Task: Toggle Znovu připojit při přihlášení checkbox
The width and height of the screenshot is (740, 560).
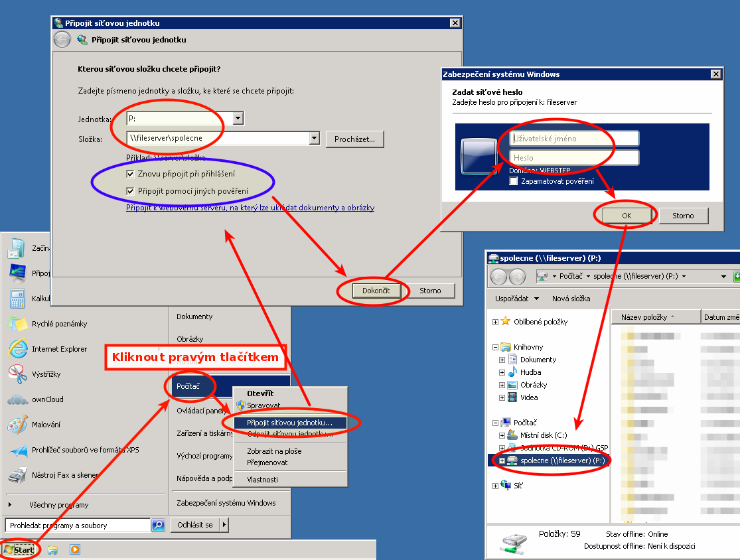Action: (x=131, y=174)
